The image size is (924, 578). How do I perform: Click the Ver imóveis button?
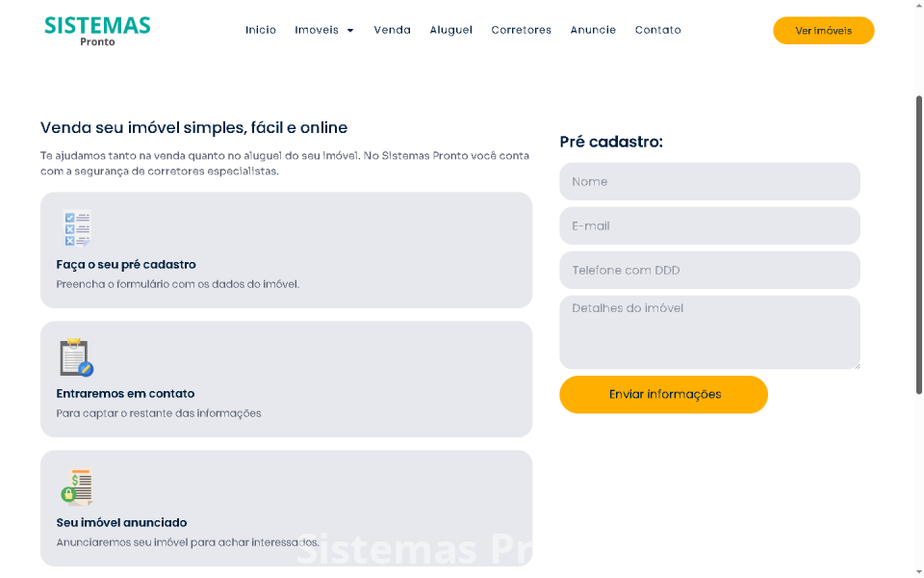(x=823, y=30)
